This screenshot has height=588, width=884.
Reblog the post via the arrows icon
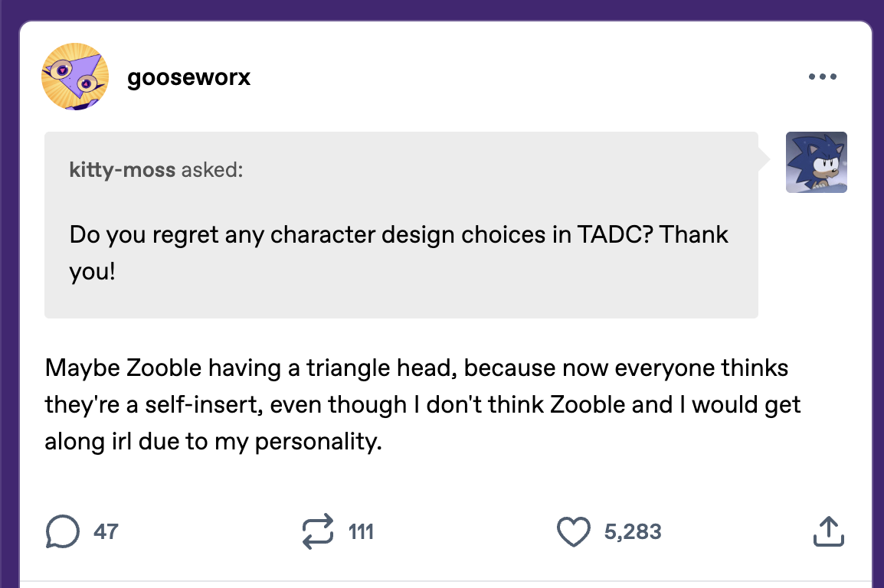[x=319, y=531]
